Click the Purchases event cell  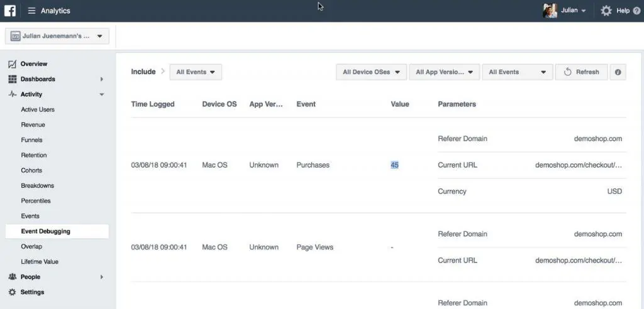[x=313, y=165]
